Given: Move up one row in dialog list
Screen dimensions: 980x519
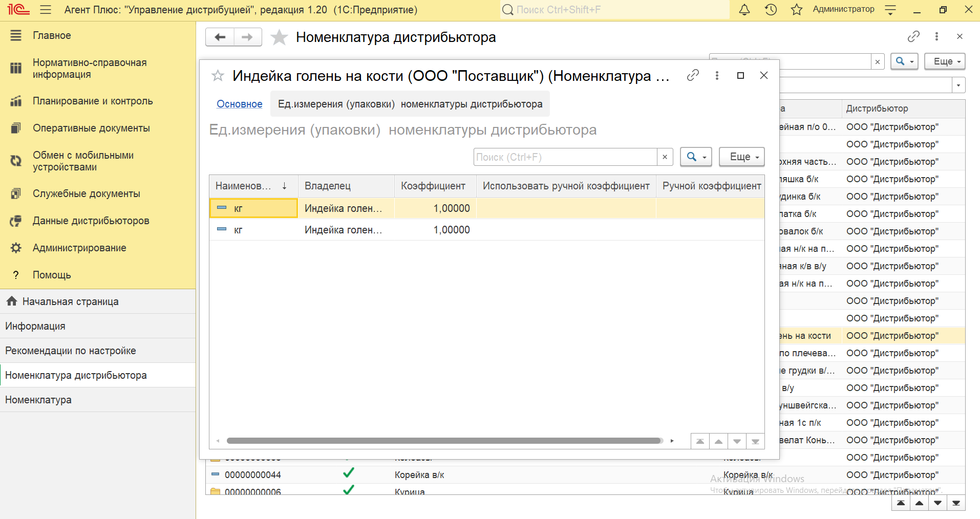Looking at the screenshot, I should [x=718, y=441].
